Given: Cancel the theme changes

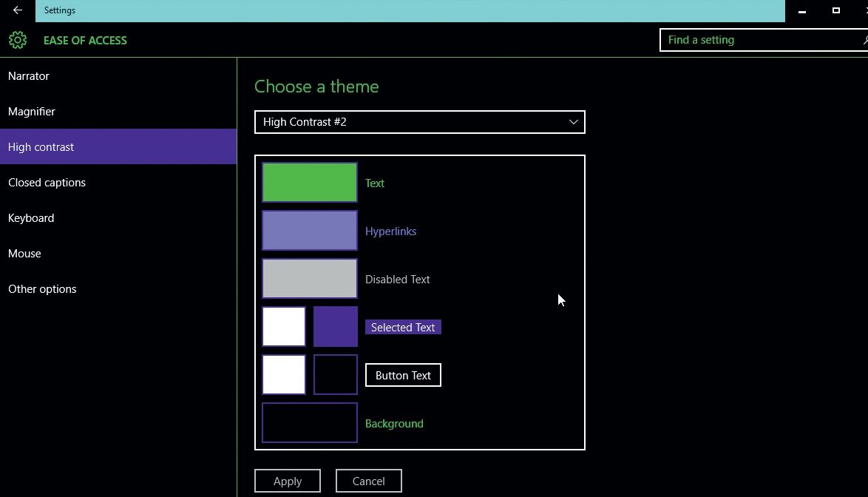Looking at the screenshot, I should [368, 481].
